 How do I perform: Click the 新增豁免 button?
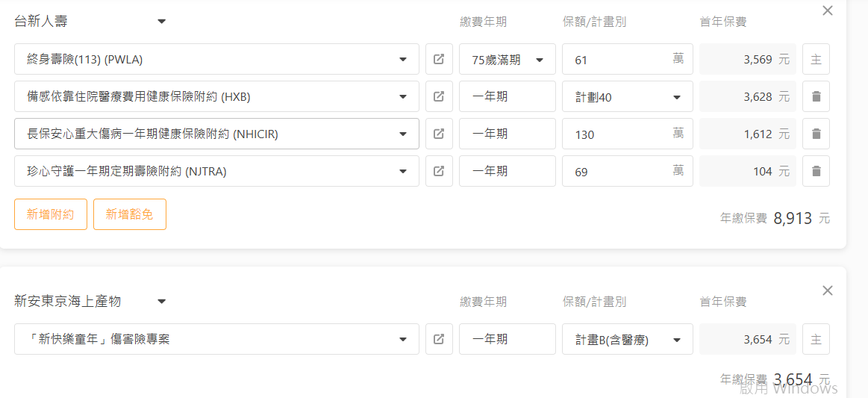(x=130, y=214)
